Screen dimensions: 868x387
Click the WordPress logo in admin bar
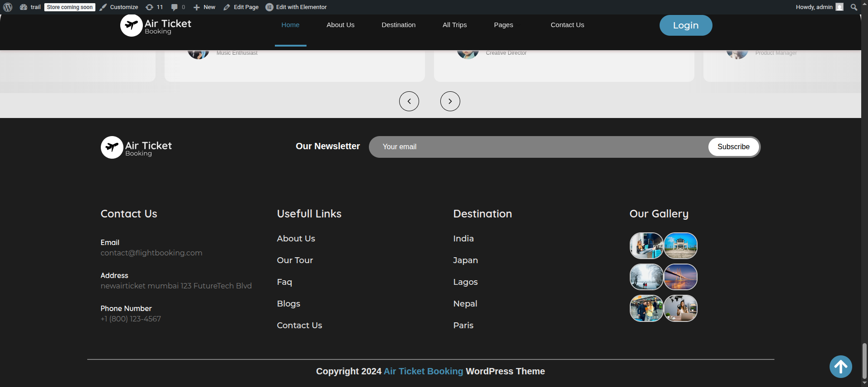[x=8, y=7]
